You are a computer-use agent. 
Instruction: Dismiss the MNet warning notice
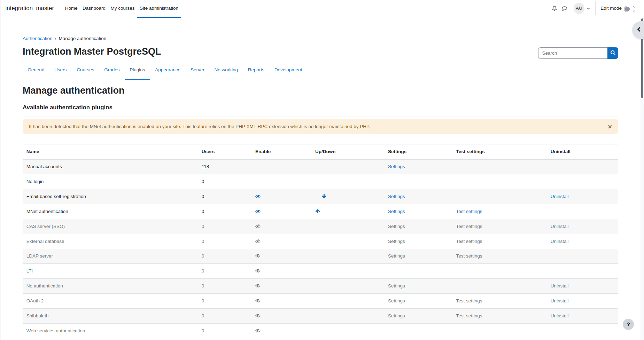coord(610,127)
